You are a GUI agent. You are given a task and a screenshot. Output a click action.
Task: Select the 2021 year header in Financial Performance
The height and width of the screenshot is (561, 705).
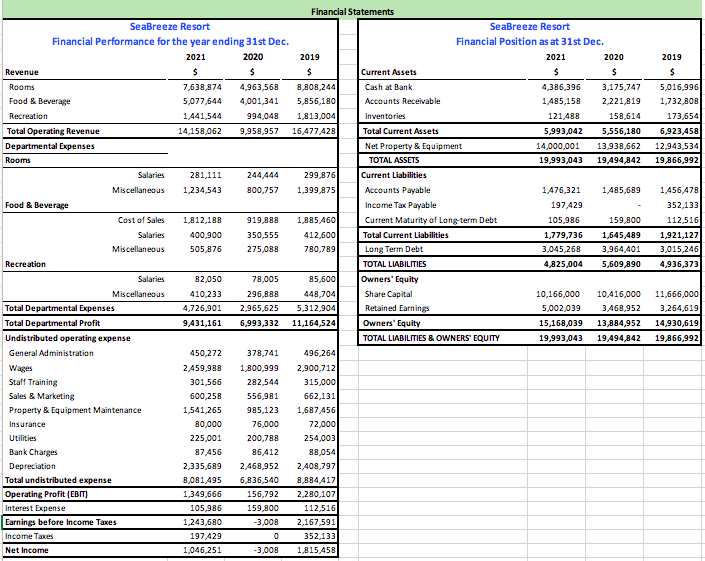click(x=196, y=57)
